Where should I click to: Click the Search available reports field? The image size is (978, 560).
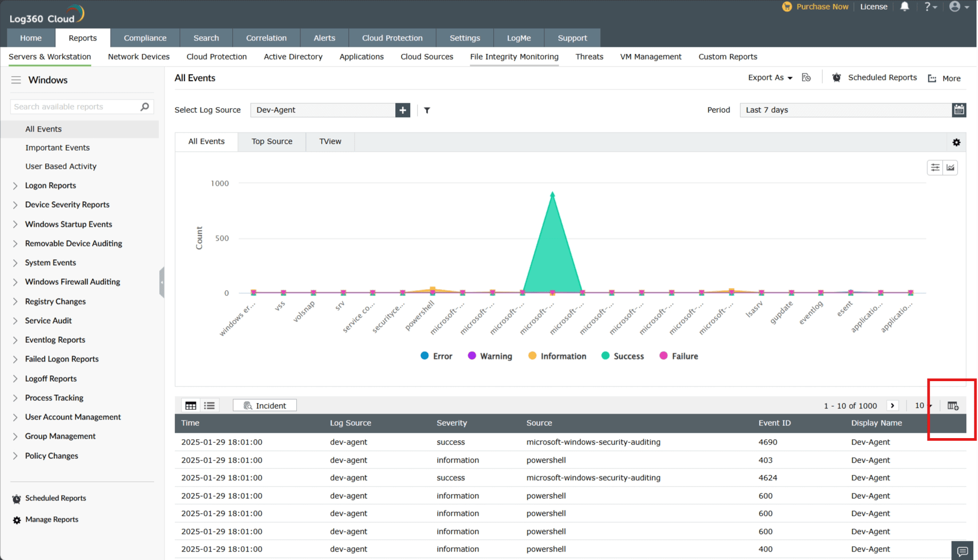(75, 107)
